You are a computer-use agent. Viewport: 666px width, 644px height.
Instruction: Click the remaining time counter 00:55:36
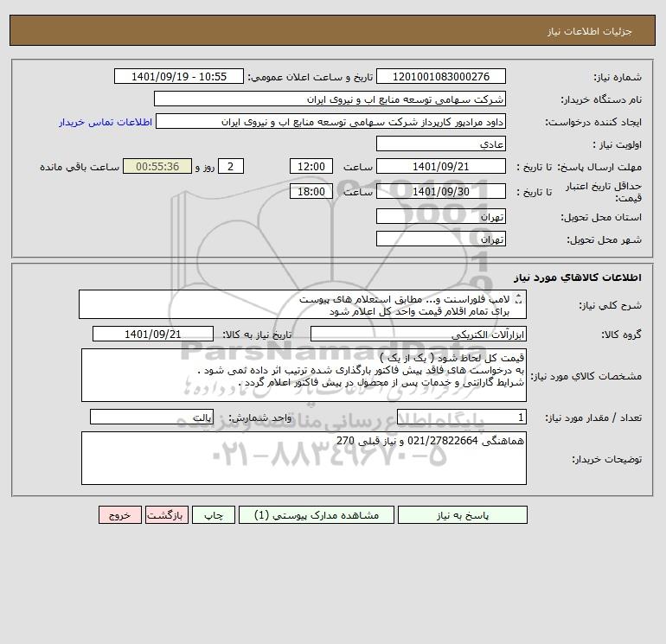pos(157,167)
